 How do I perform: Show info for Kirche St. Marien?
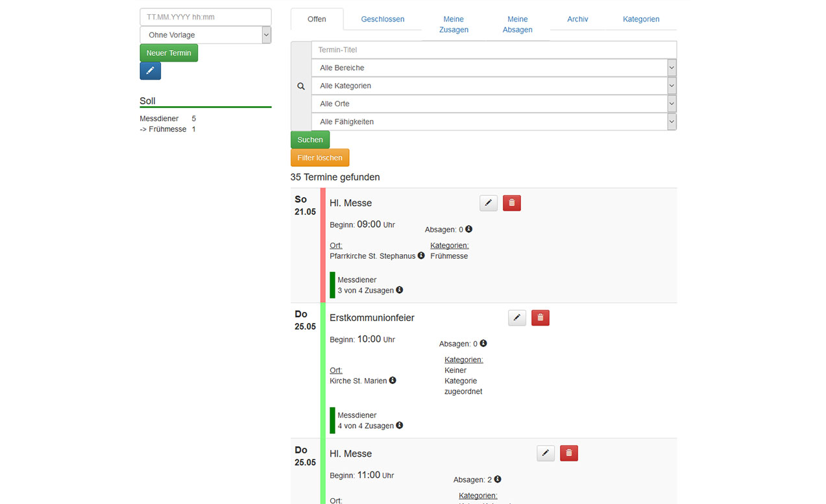coord(393,381)
